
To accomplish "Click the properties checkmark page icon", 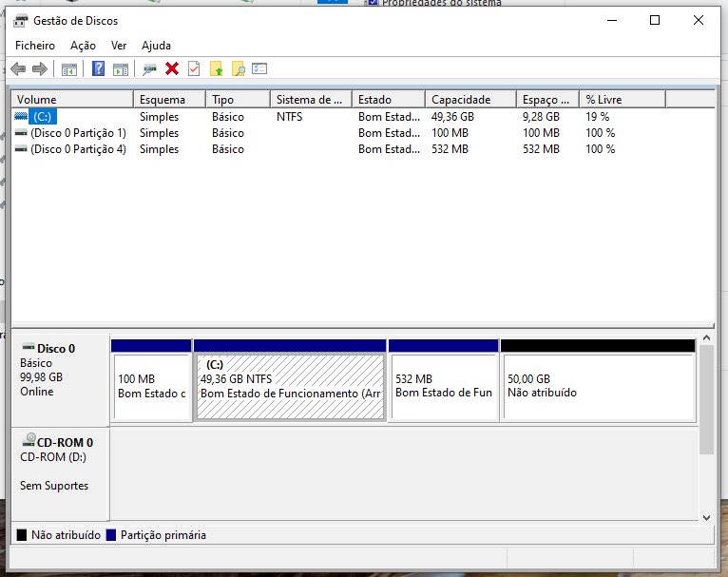I will coord(194,68).
